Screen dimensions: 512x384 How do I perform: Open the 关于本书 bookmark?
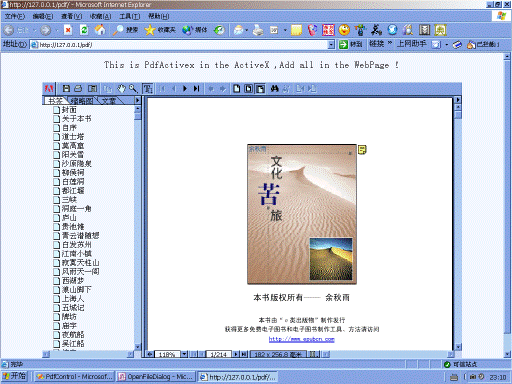pyautogui.click(x=77, y=118)
